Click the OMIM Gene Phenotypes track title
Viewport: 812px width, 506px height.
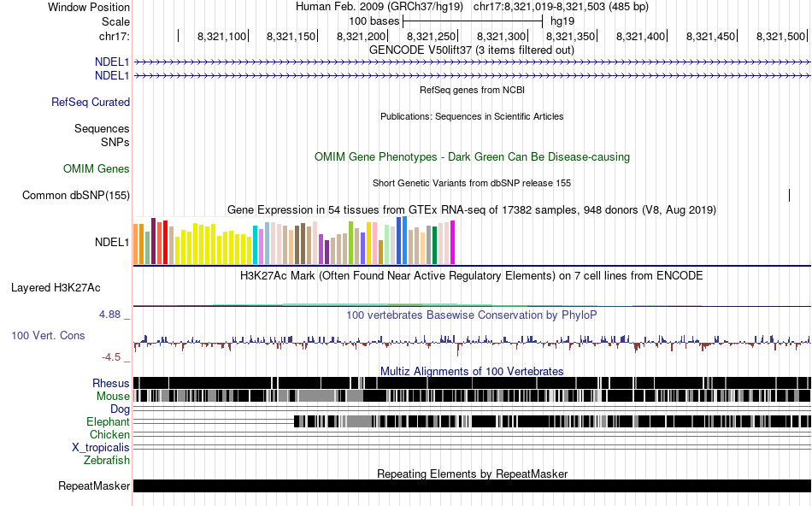click(472, 157)
